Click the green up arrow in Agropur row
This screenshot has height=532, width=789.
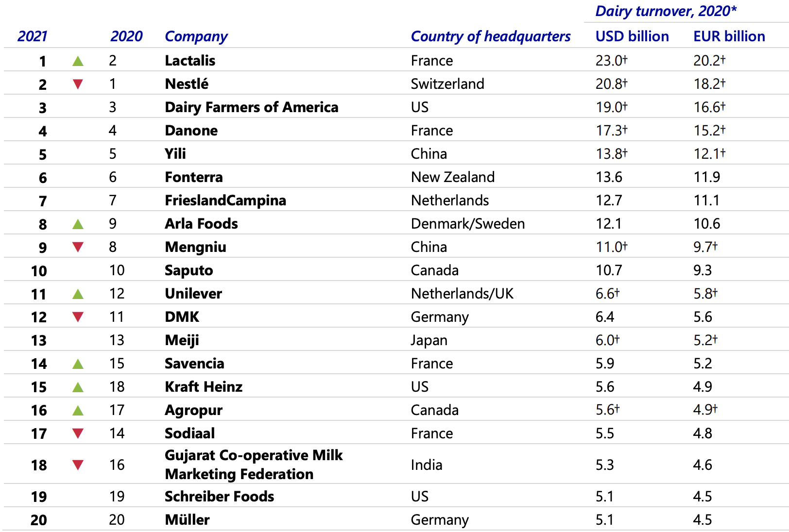coord(78,411)
